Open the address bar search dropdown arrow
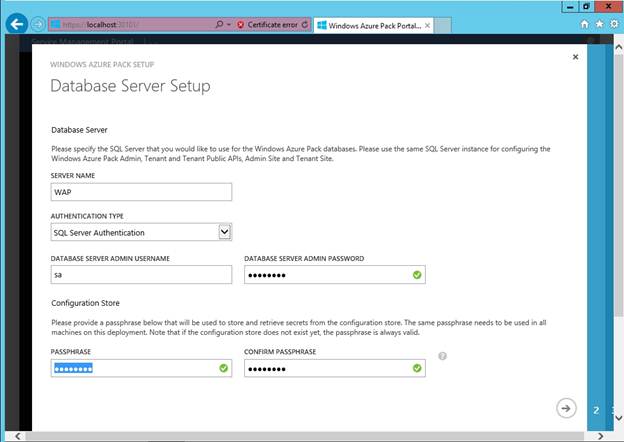 coord(229,25)
